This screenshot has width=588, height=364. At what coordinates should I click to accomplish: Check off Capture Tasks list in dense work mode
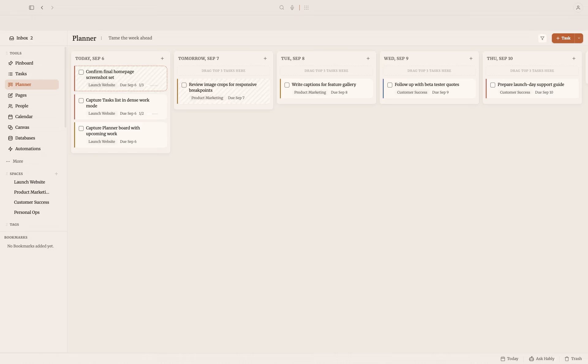81,101
